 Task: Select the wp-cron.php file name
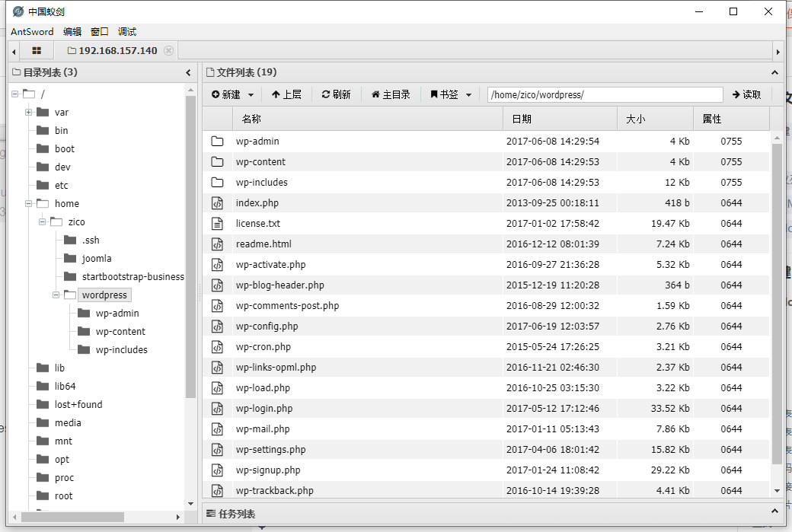(263, 347)
